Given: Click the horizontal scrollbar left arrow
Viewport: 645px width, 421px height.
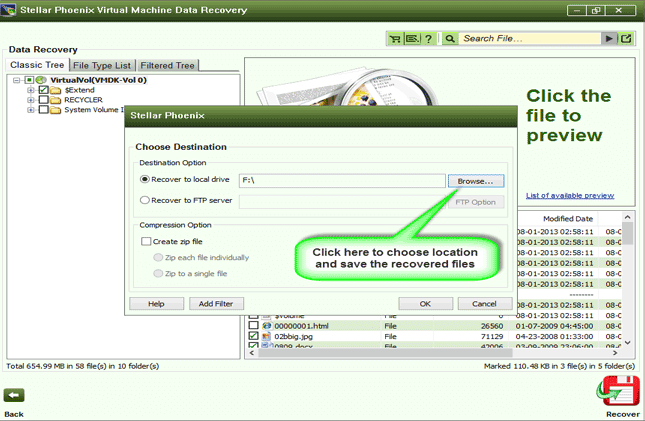Looking at the screenshot, I should coord(252,353).
